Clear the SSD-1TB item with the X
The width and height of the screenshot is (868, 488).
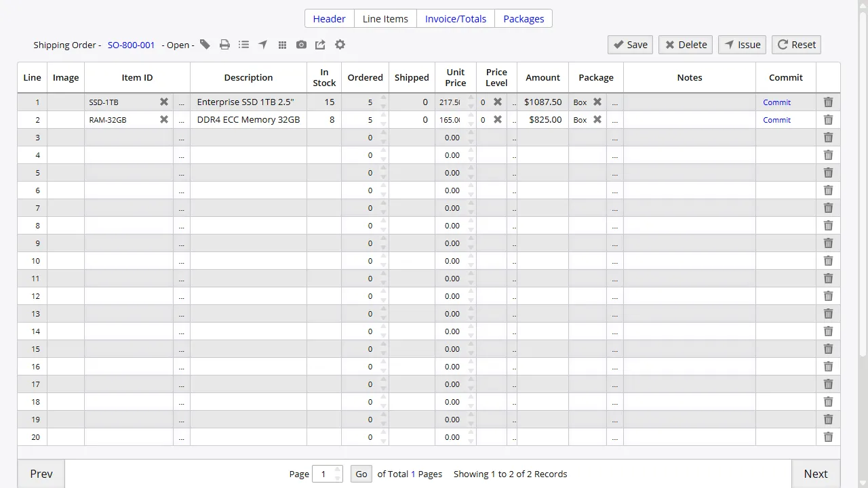[x=163, y=102]
